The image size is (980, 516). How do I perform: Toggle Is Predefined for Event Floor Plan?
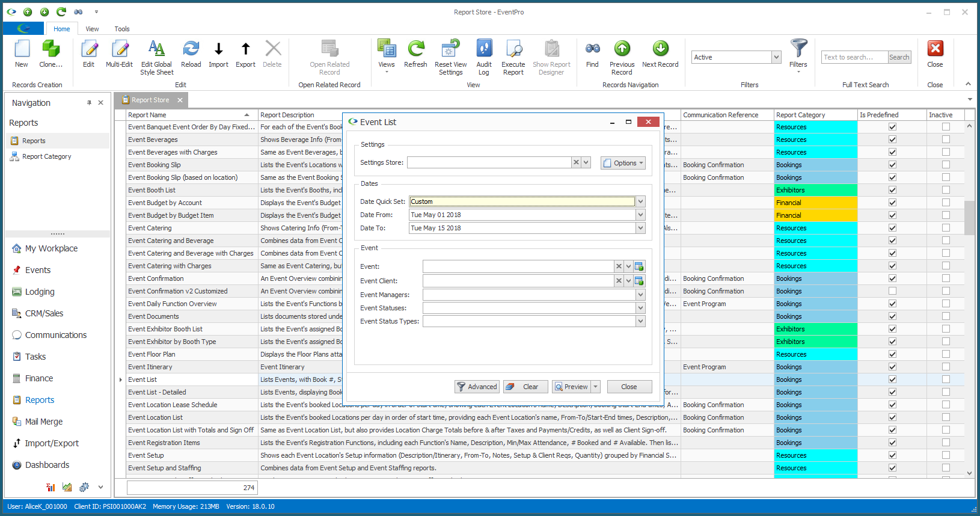(x=892, y=354)
